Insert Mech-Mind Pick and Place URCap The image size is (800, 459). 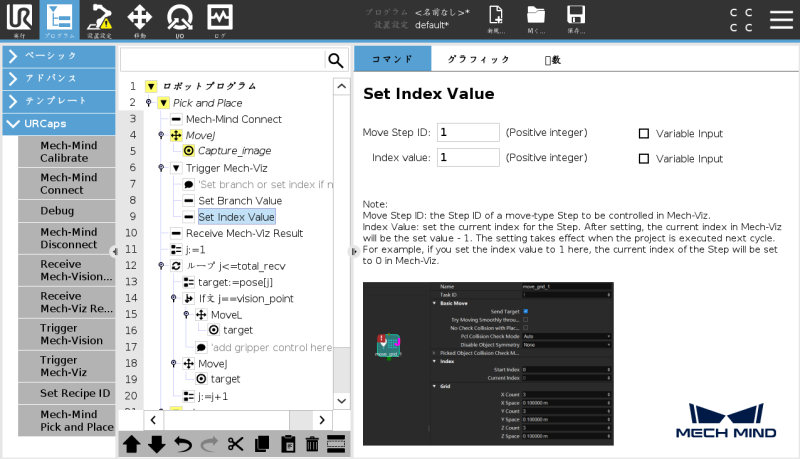[x=67, y=421]
